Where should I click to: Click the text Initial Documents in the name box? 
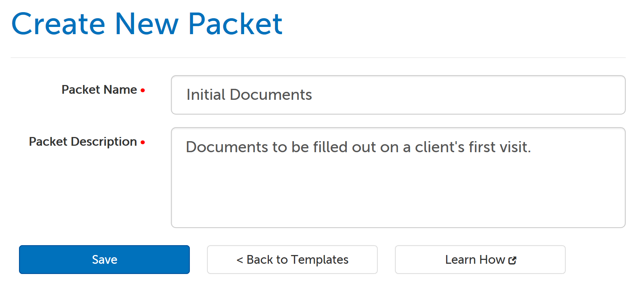point(249,95)
